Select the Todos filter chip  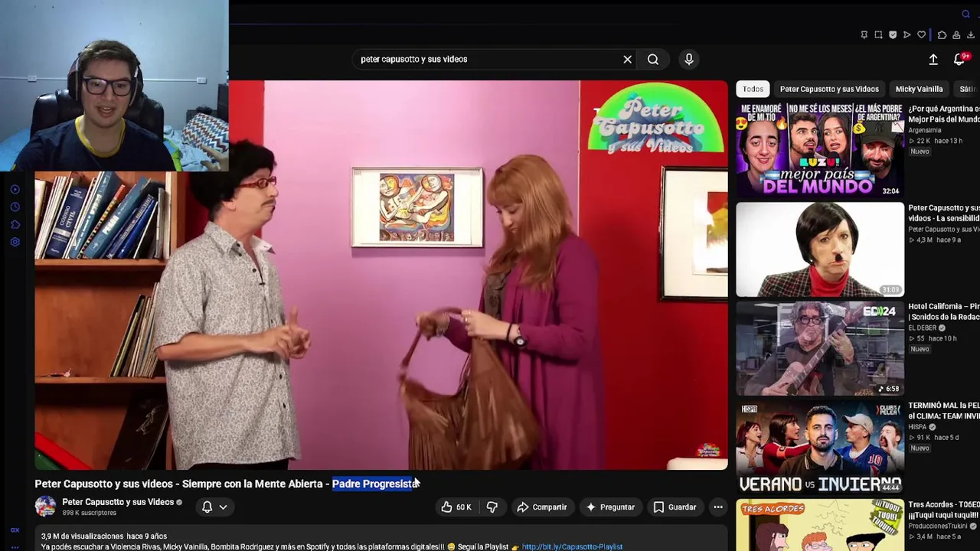coord(753,89)
